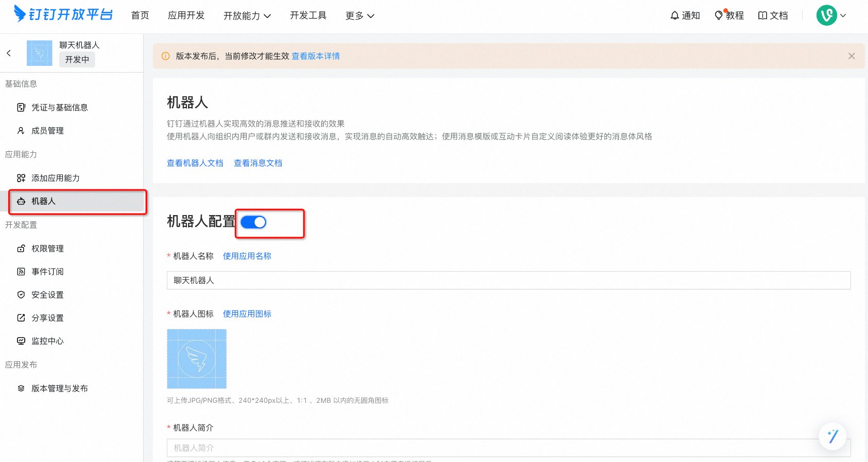The height and width of the screenshot is (462, 868).
Task: Click the 应用能力 section heading
Action: (x=21, y=154)
